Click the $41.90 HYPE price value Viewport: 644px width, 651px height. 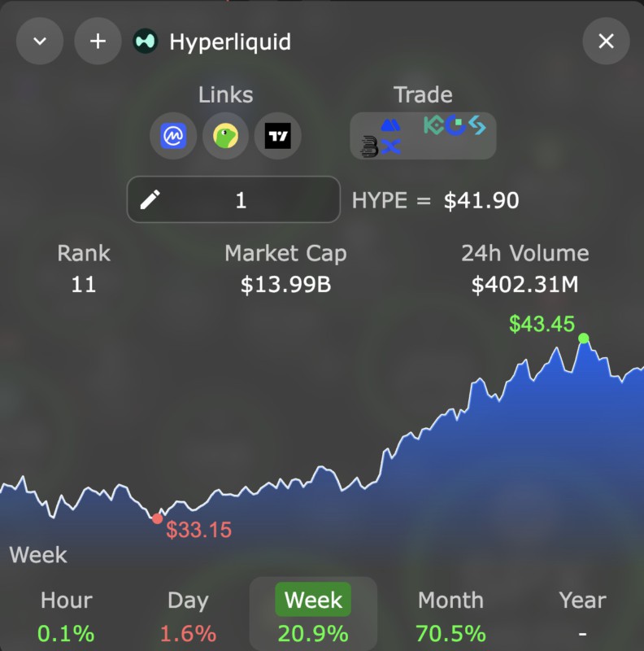(x=481, y=200)
